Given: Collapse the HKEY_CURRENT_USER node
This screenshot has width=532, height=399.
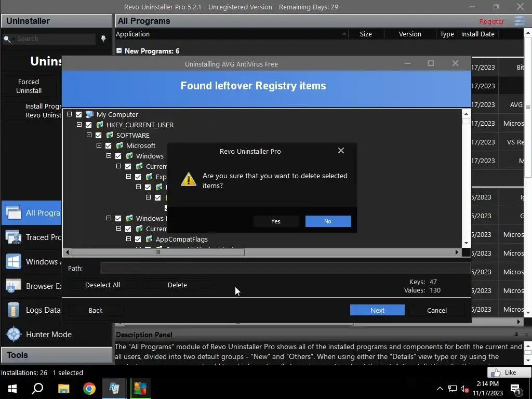Looking at the screenshot, I should pyautogui.click(x=79, y=125).
